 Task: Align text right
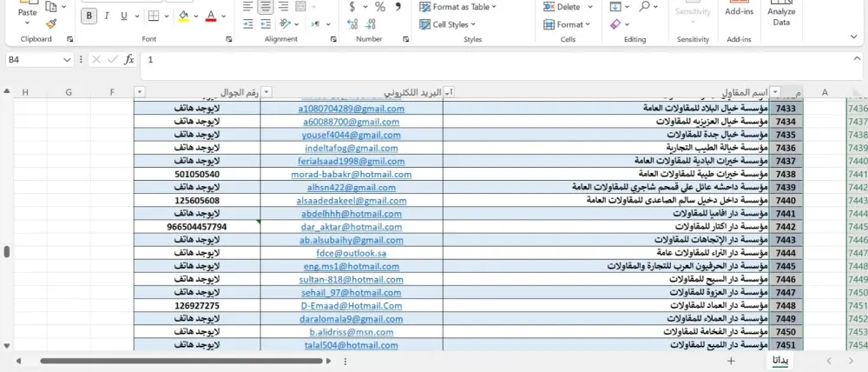tap(284, 6)
